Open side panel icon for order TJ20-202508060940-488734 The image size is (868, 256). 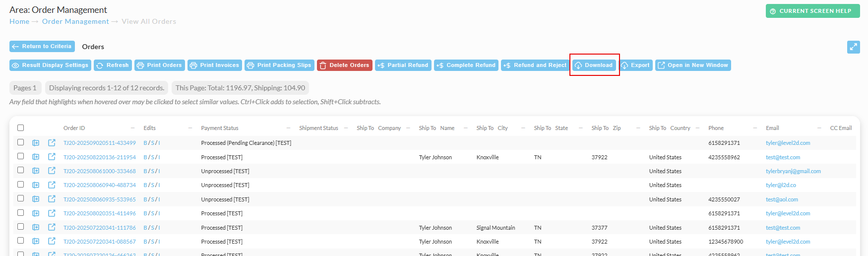36,185
